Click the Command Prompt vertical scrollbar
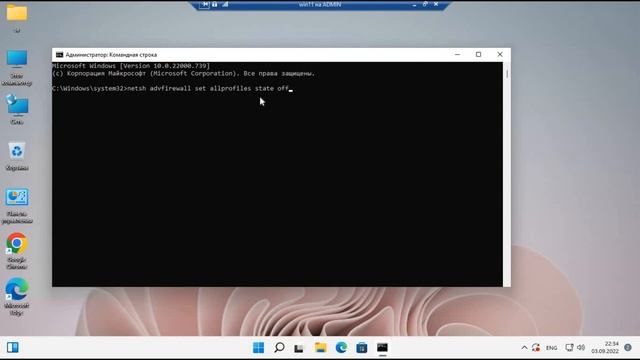This screenshot has width=640, height=360. 507,174
